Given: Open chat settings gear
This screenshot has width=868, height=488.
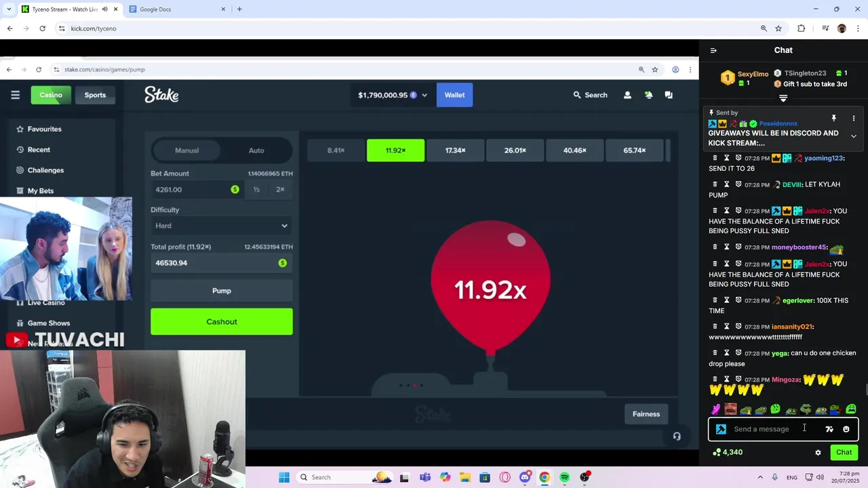Looking at the screenshot, I should (x=818, y=452).
